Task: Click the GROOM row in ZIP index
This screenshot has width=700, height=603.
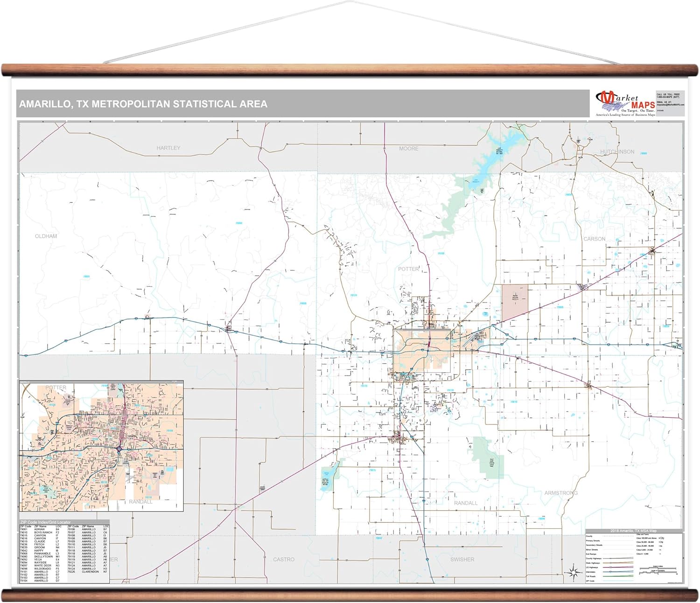Action: pyautogui.click(x=40, y=548)
